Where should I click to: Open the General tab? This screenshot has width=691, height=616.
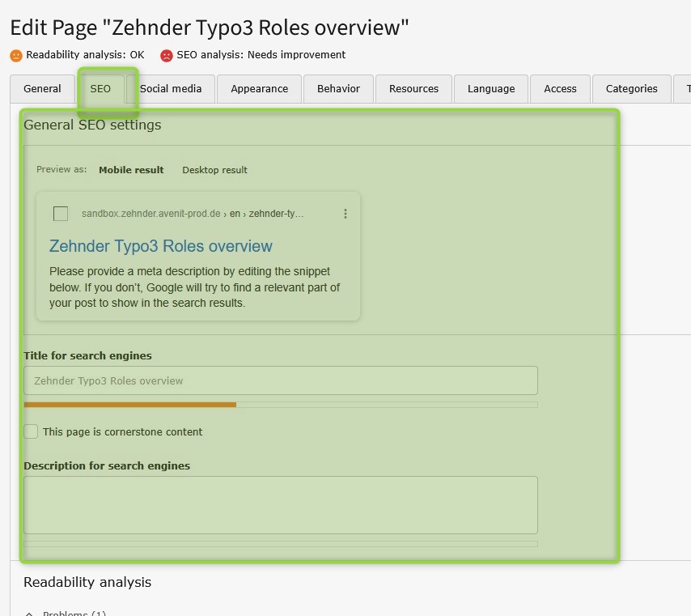tap(42, 89)
